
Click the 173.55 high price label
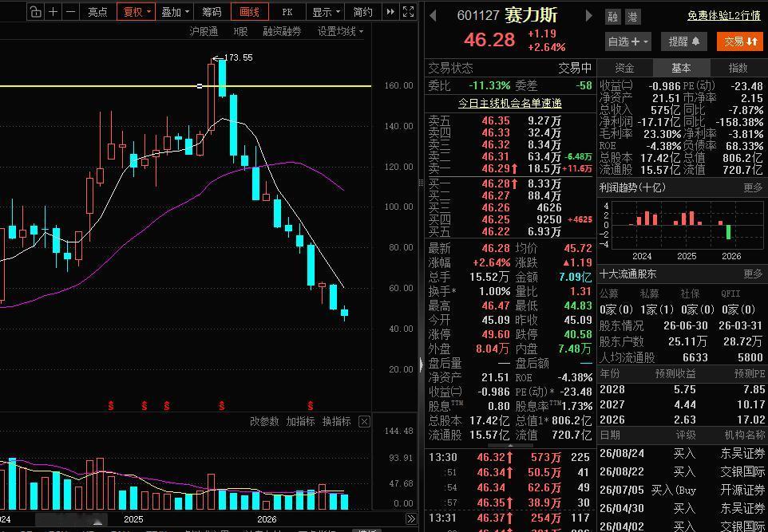[x=238, y=57]
